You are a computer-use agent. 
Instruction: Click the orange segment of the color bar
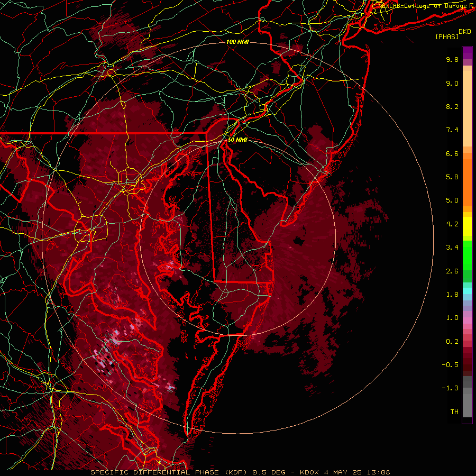tap(467, 182)
